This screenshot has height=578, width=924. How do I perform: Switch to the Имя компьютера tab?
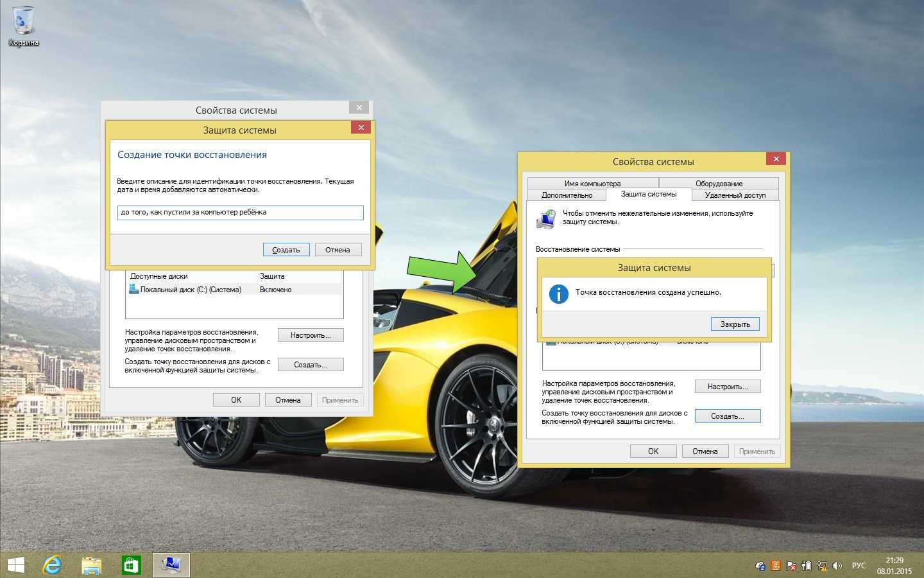tap(592, 183)
